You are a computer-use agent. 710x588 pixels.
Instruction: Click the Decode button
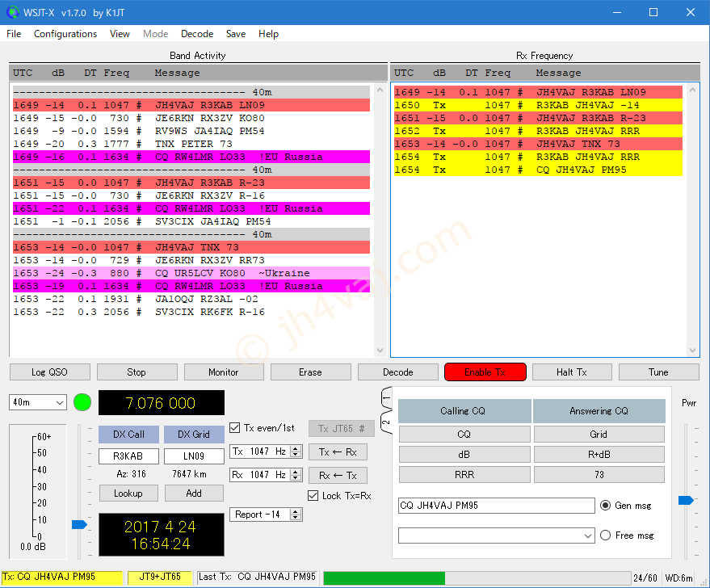[x=398, y=372]
